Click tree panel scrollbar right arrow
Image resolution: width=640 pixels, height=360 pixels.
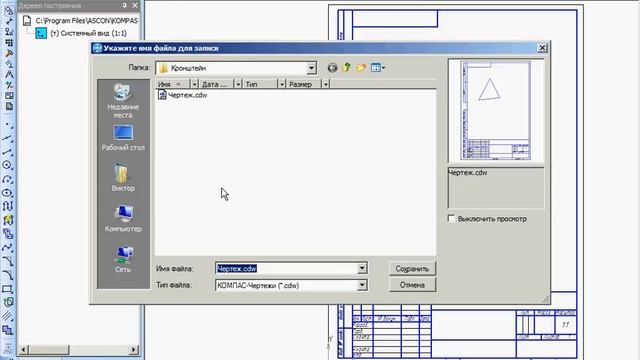[x=133, y=350]
